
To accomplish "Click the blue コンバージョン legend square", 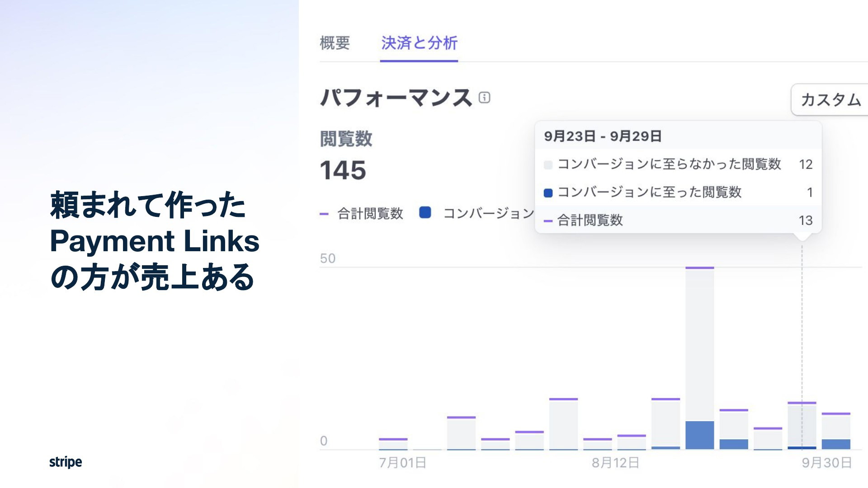I will [x=425, y=212].
